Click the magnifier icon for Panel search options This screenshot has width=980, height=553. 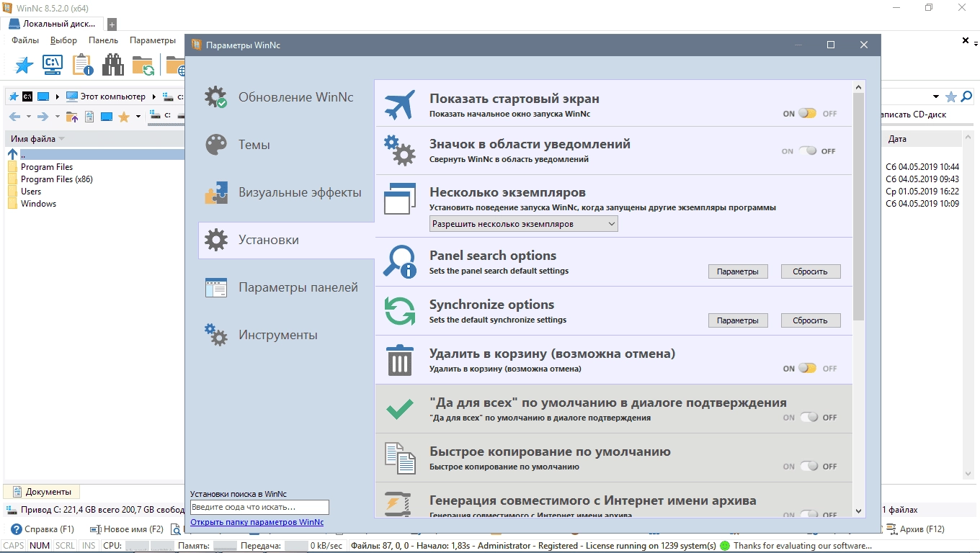400,261
